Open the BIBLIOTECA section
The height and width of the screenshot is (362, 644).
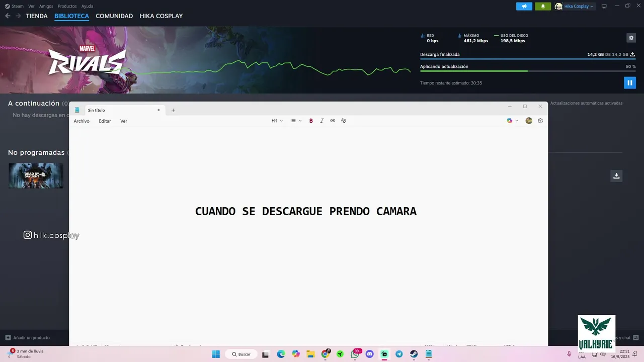[x=71, y=16]
